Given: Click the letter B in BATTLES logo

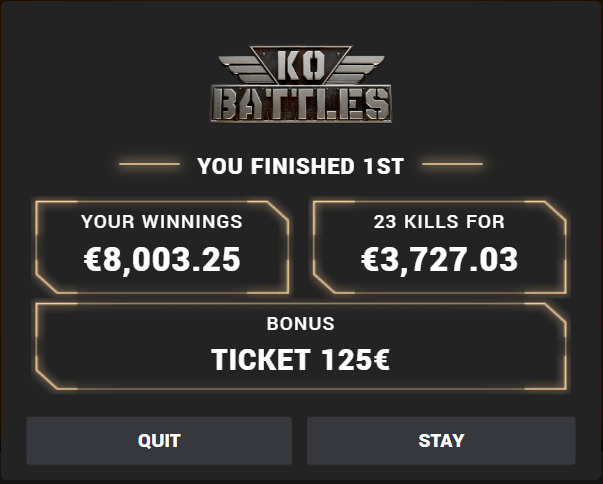Looking at the screenshot, I should 224,104.
